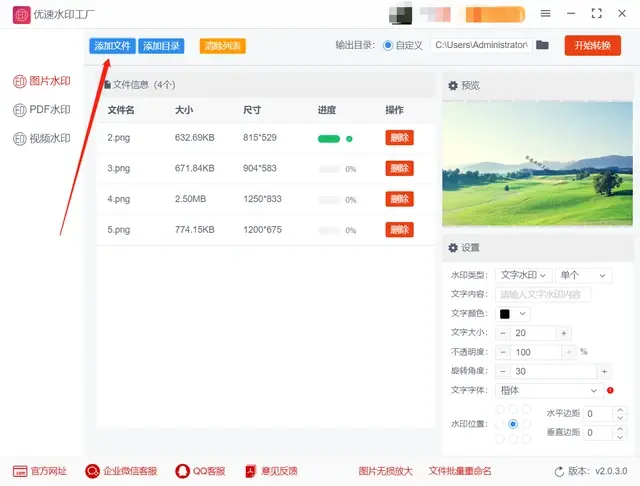
Task: Expand the 楷体 font dropdown
Action: click(x=548, y=390)
